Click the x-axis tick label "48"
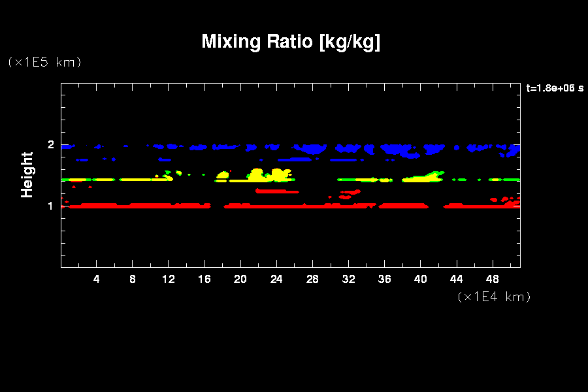588x392 pixels. [x=492, y=280]
